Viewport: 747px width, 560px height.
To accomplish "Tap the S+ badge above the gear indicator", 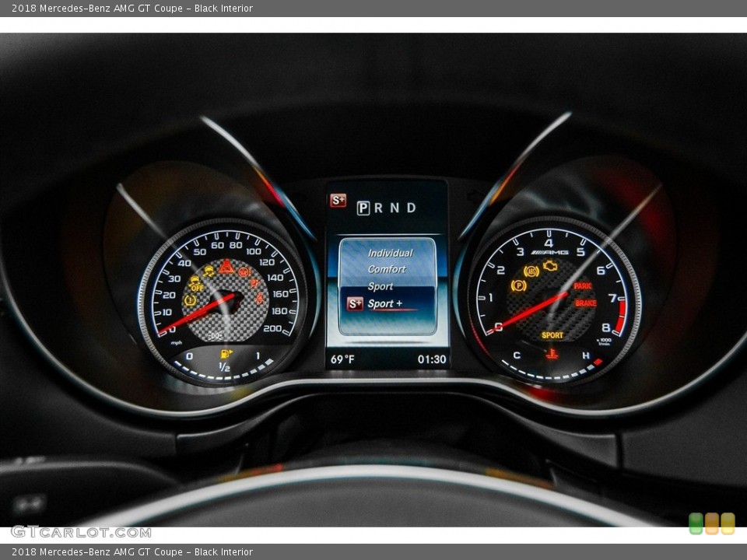I will click(x=338, y=201).
